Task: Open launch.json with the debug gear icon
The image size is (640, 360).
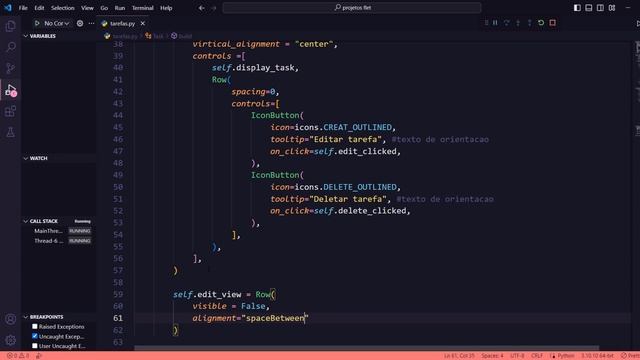Action: point(80,23)
